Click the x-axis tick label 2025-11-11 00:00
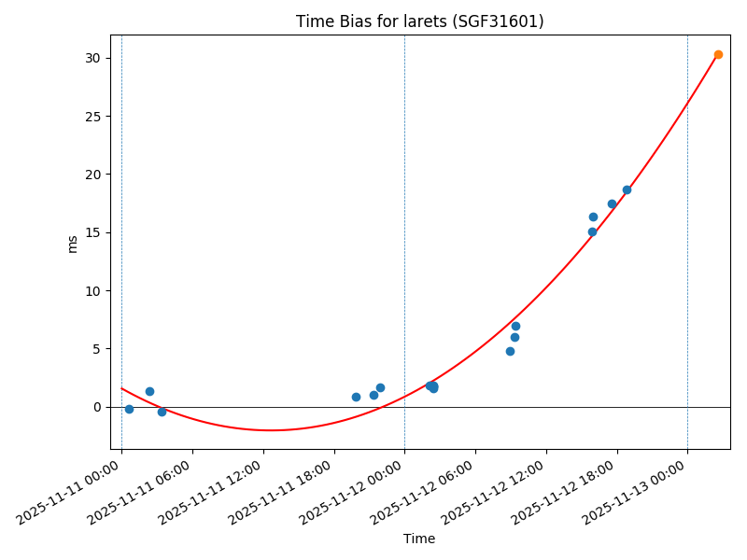This screenshot has height=560, width=747. pyautogui.click(x=69, y=492)
